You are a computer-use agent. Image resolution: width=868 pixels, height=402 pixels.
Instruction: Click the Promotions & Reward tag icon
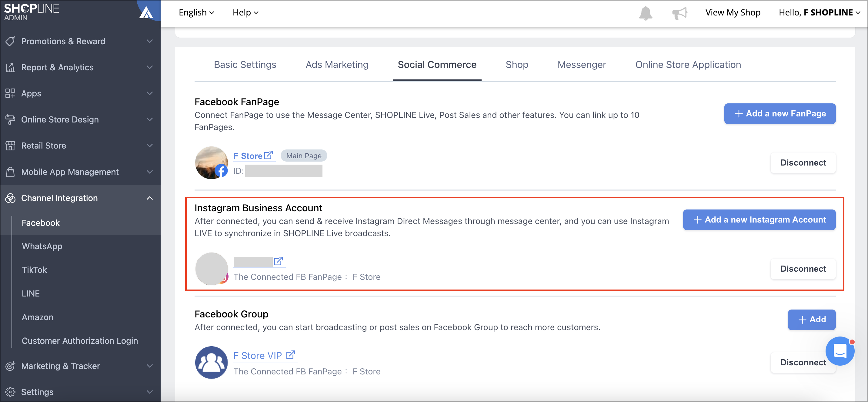[x=10, y=41]
